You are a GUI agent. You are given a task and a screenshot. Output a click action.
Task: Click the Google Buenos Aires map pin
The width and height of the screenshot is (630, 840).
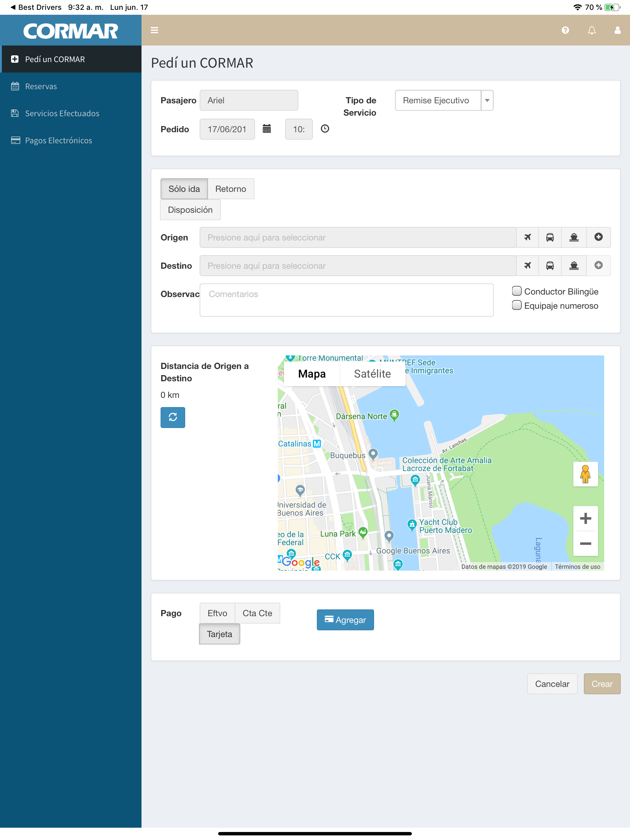(x=389, y=535)
